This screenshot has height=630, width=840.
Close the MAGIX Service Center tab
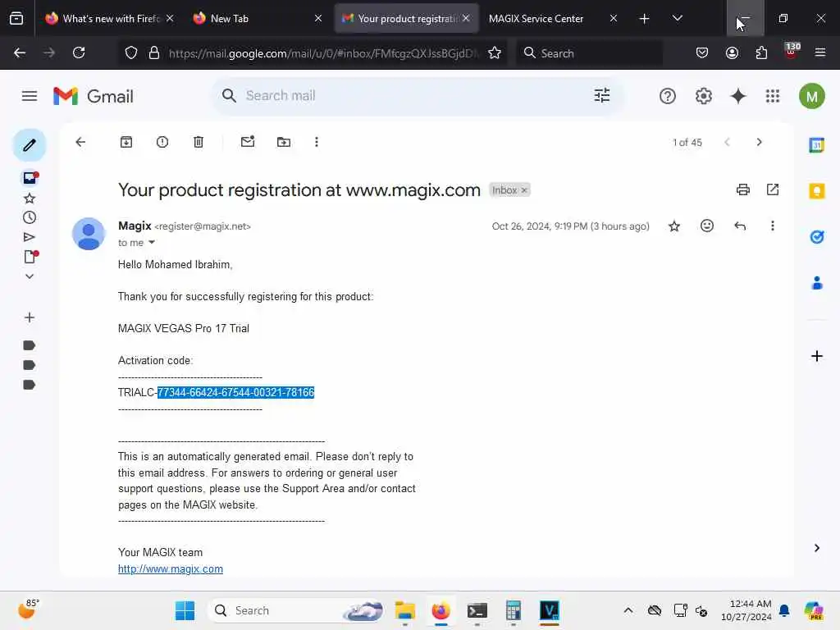[x=614, y=18]
